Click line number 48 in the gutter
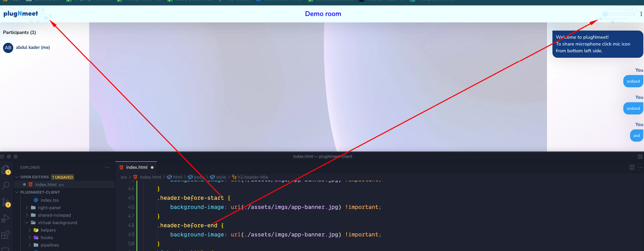Image resolution: width=644 pixels, height=251 pixels. tap(131, 225)
